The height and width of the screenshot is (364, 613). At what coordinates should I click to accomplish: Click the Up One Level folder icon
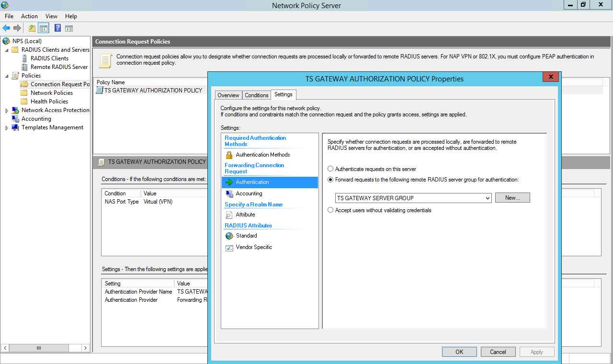click(x=32, y=28)
